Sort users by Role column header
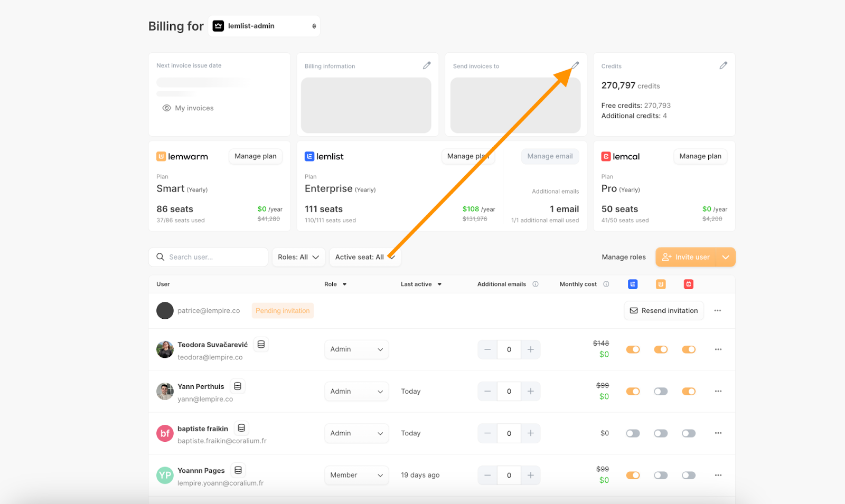Image resolution: width=845 pixels, height=504 pixels. (x=335, y=284)
